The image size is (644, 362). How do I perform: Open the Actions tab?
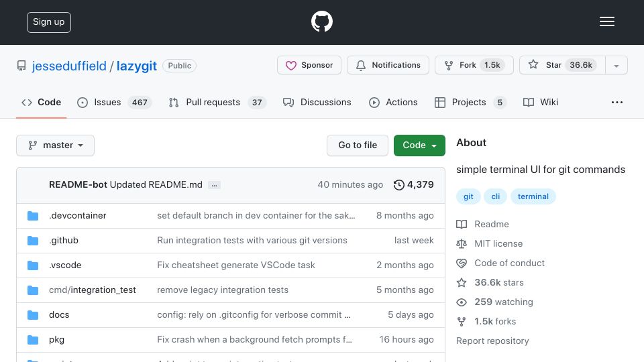393,102
